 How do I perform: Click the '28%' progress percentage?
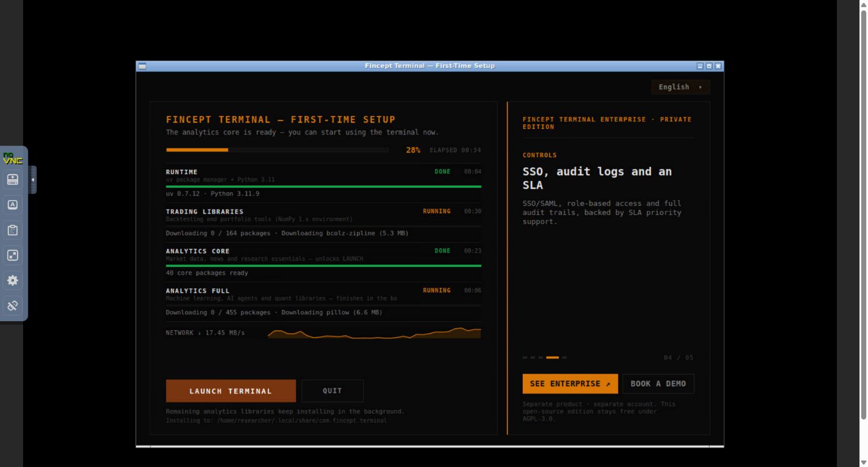tap(413, 150)
